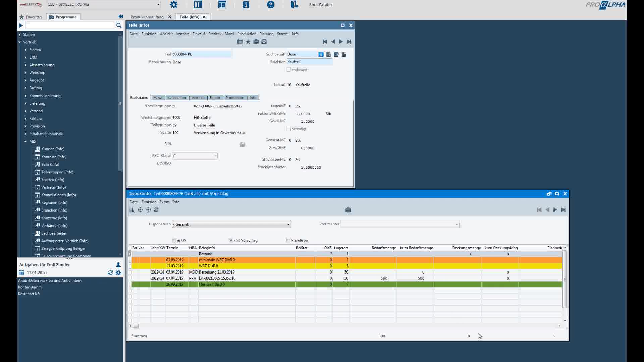
Task: Click the blue split-panel layout icon
Action: (198, 5)
